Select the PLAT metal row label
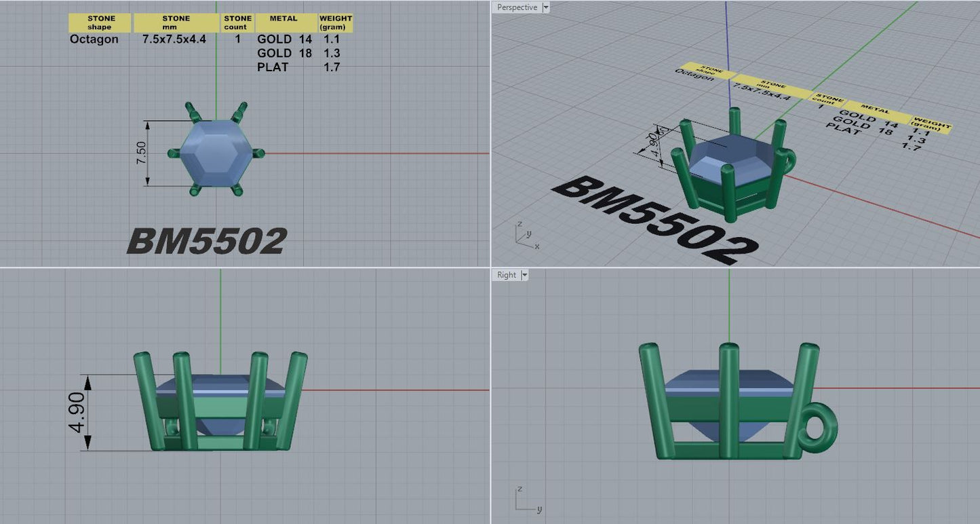 click(x=273, y=67)
